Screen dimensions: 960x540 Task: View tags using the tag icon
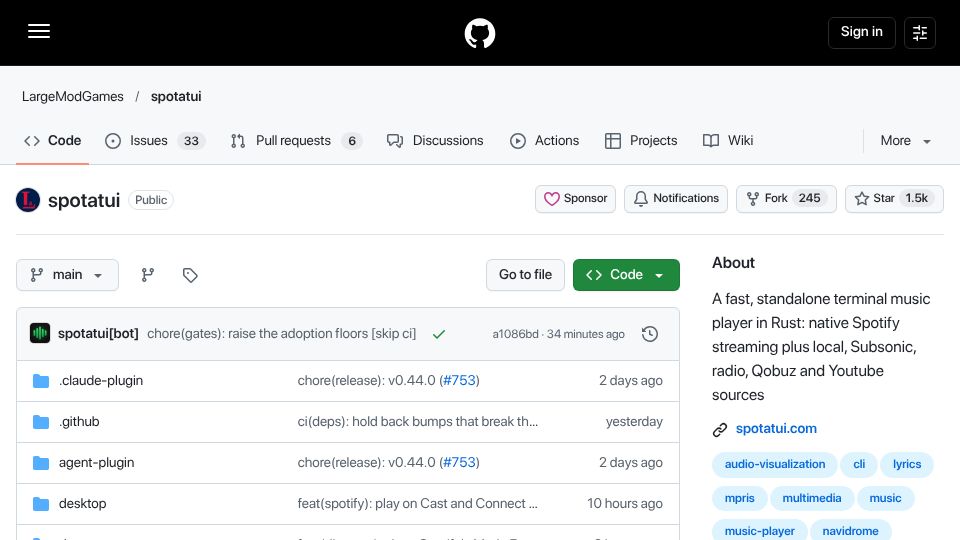pyautogui.click(x=190, y=275)
